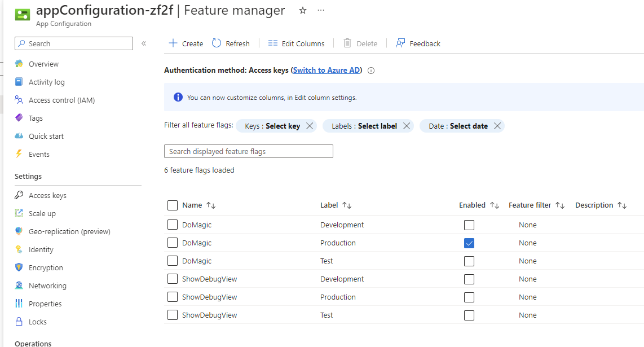
Task: Open Access control (IAM) from sidebar
Action: point(62,100)
